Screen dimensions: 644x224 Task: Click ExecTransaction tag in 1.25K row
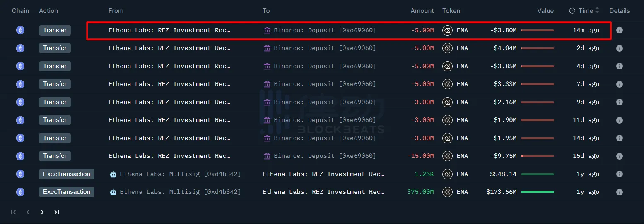[x=67, y=174]
